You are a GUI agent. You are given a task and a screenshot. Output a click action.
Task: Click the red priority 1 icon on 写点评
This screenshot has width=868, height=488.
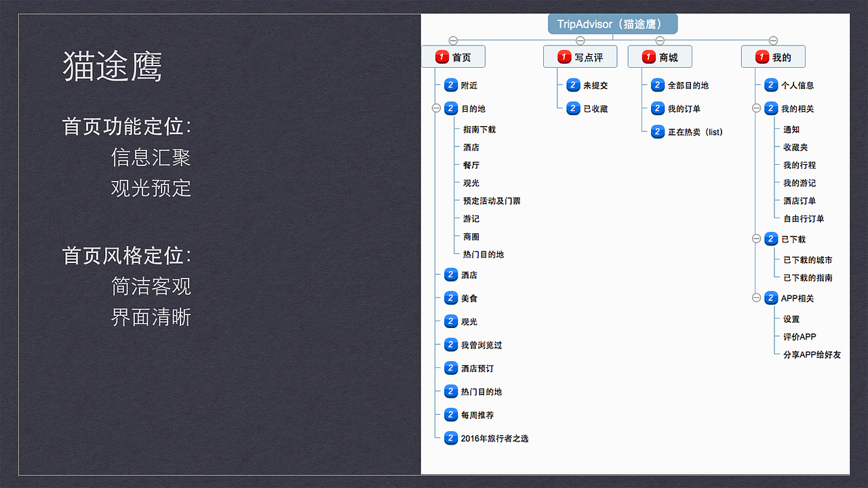(564, 58)
